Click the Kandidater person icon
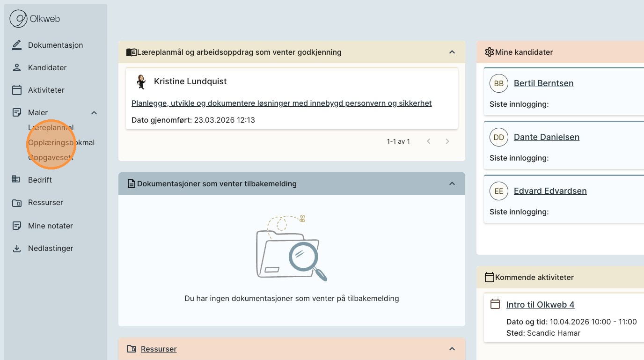 tap(17, 67)
